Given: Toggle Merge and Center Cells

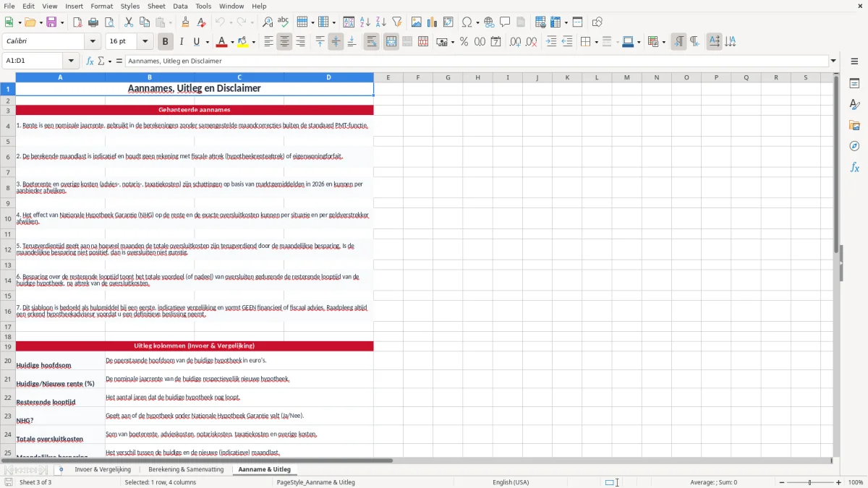Looking at the screenshot, I should [391, 42].
